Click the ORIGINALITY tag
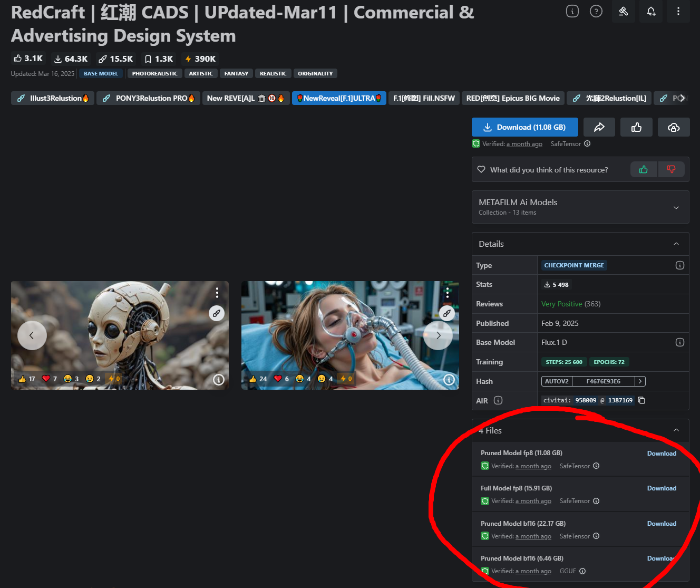This screenshot has width=700, height=588. click(315, 73)
